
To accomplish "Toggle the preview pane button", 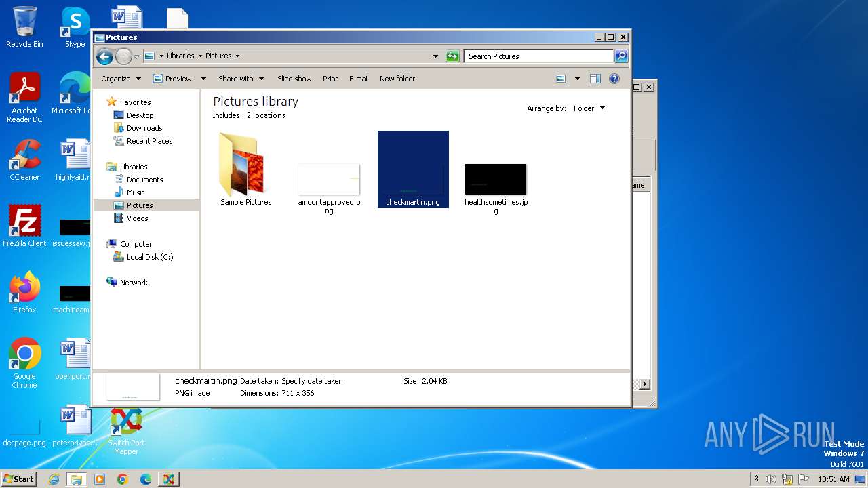I will pos(595,79).
